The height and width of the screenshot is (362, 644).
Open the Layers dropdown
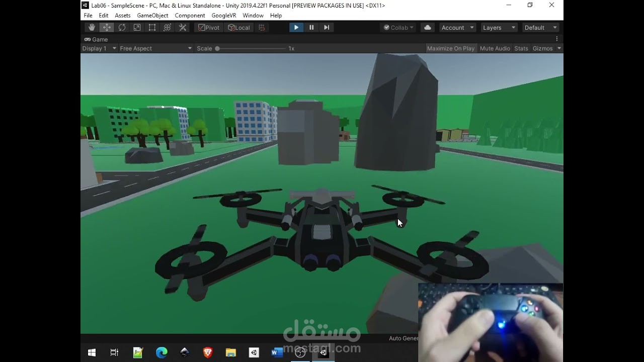[499, 27]
